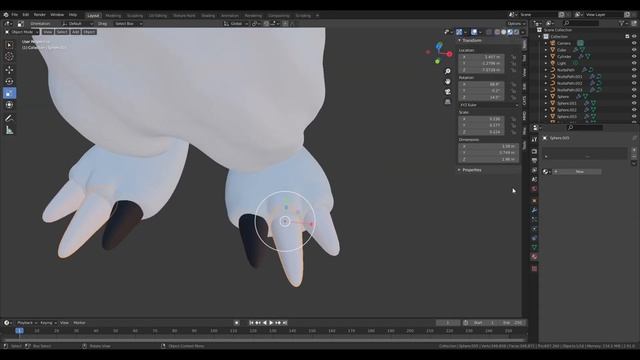This screenshot has width=640, height=360.
Task: Click the highlighted Scale tool
Action: point(9,93)
